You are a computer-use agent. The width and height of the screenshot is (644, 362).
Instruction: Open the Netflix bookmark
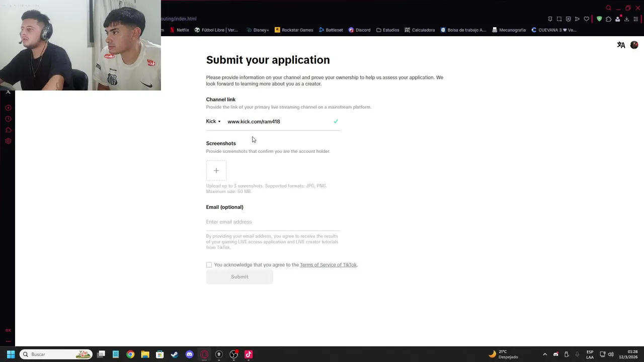pos(179,30)
